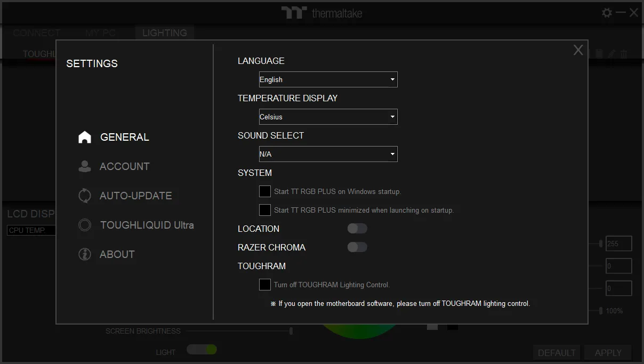Click the GENERAL home icon in Settings

[x=85, y=137]
